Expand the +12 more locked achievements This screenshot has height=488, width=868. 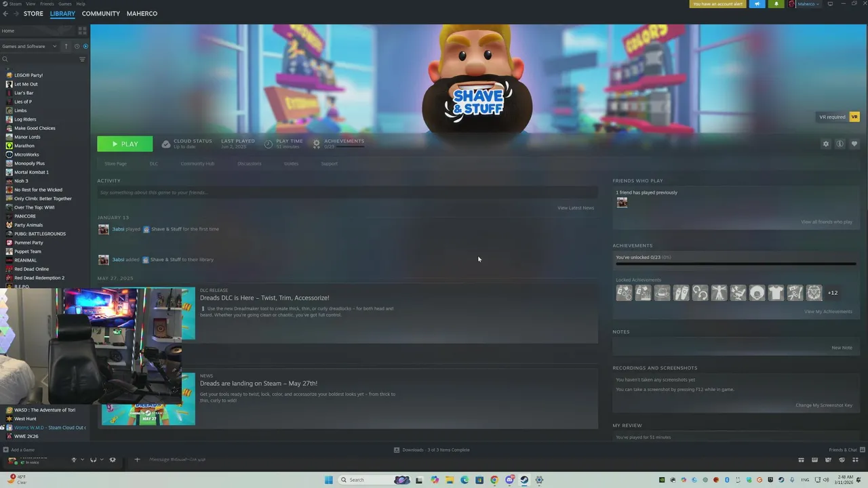click(833, 293)
